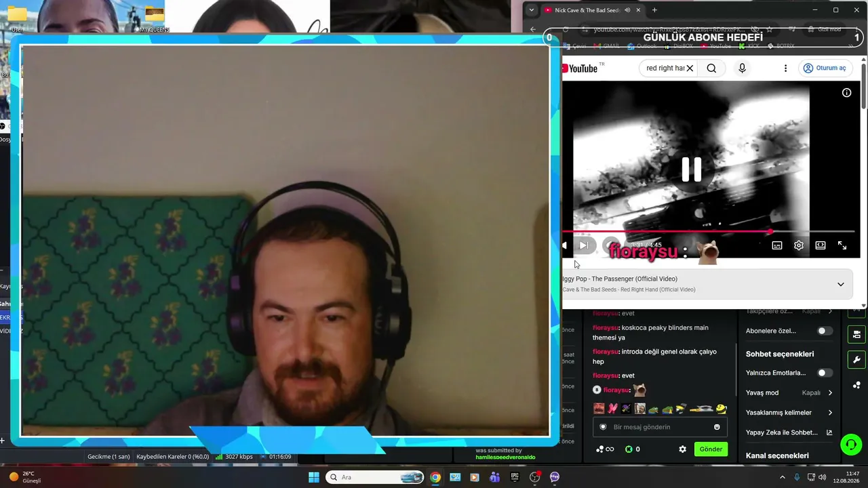Click the koskoca peaky blinders chat message
The width and height of the screenshot is (868, 488).
click(x=650, y=333)
